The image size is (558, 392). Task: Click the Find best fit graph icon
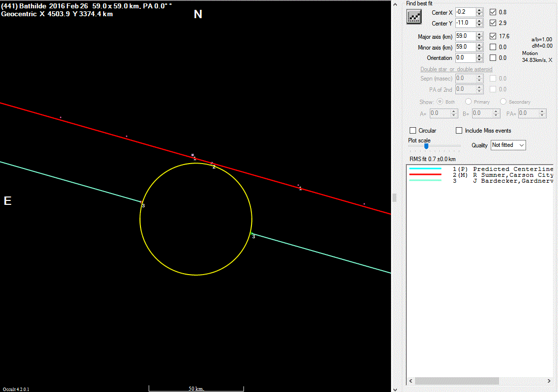click(x=414, y=17)
